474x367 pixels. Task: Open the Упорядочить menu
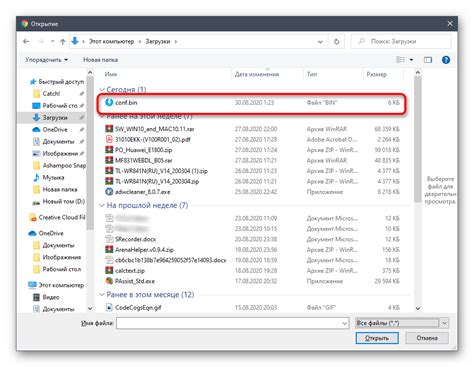[x=46, y=60]
